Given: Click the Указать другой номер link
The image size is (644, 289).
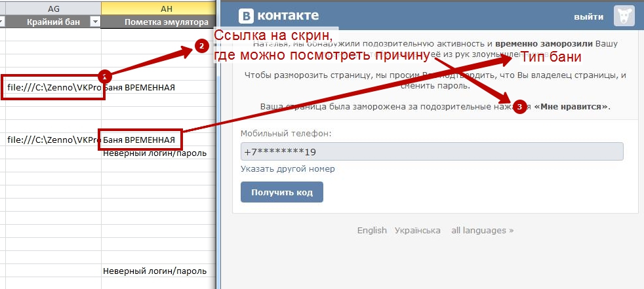Looking at the screenshot, I should [287, 168].
